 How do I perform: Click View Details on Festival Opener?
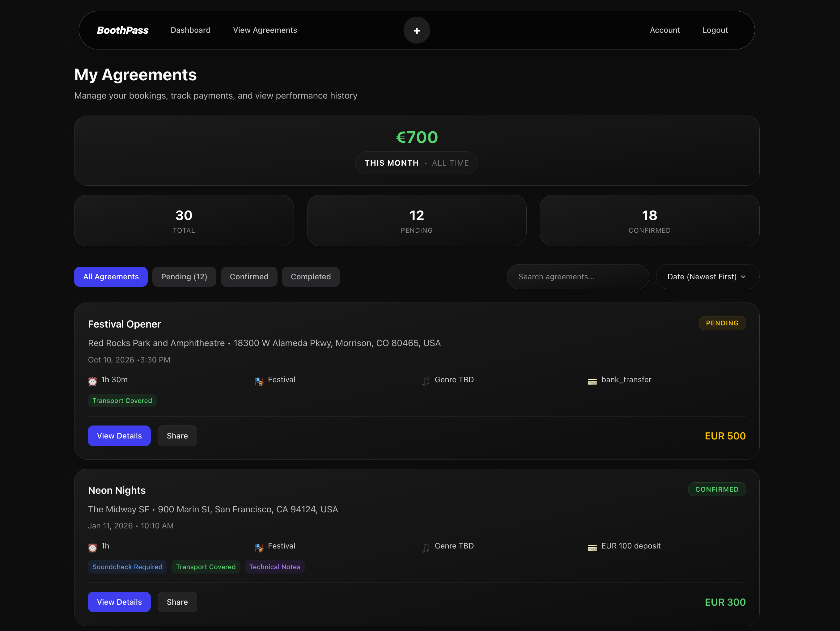tap(119, 435)
